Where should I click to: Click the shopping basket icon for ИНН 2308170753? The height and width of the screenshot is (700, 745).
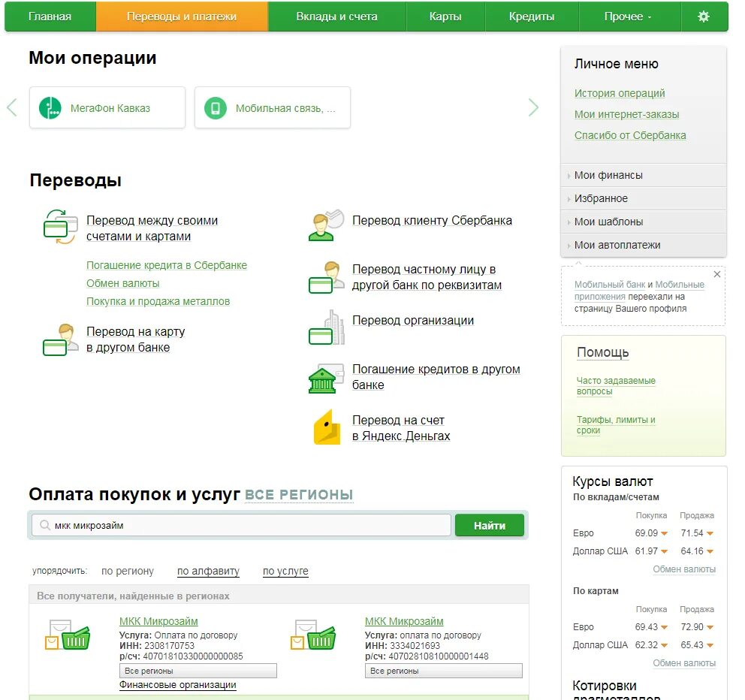(x=67, y=635)
